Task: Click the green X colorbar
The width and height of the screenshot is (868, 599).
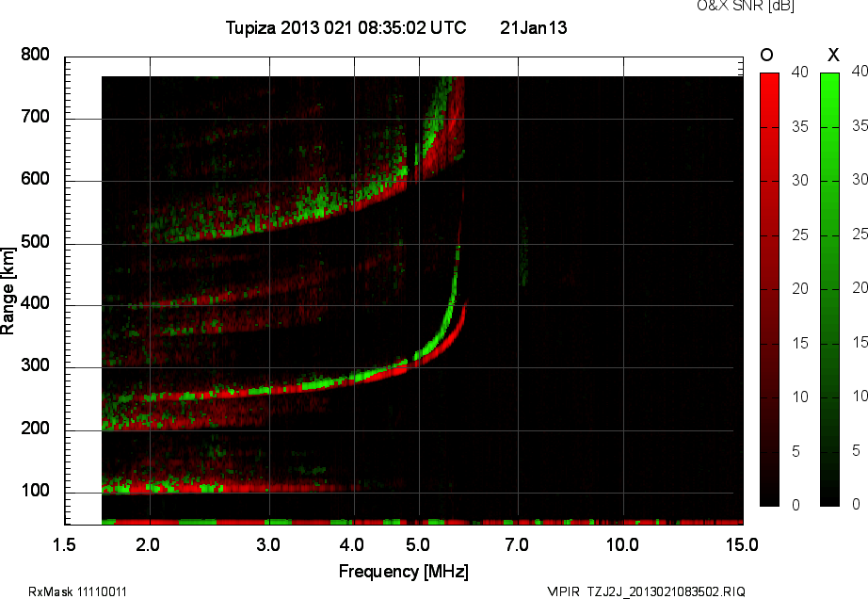Action: pyautogui.click(x=829, y=289)
